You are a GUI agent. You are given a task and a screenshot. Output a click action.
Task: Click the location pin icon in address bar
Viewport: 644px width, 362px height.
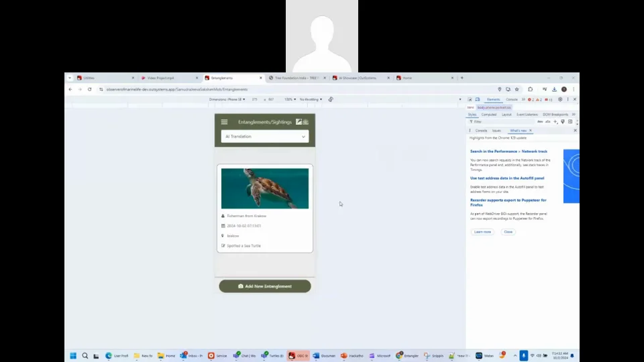499,89
